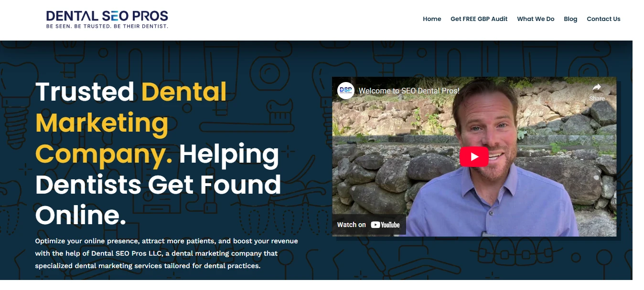Open the Contact Us page
This screenshot has height=290, width=644.
(603, 19)
